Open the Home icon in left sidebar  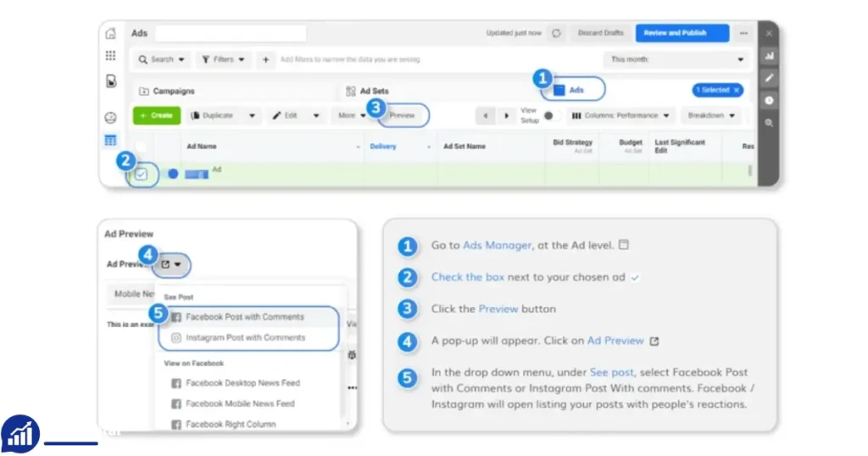111,33
